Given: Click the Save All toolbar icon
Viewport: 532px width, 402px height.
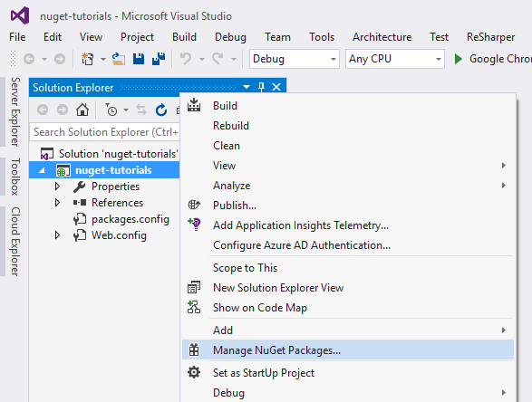Looking at the screenshot, I should coord(159,59).
